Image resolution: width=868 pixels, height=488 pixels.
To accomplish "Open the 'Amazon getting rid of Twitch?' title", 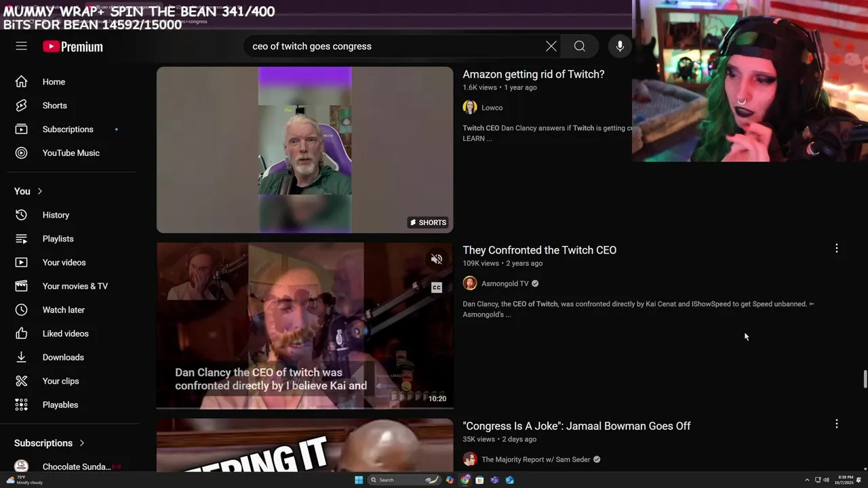I will click(533, 75).
